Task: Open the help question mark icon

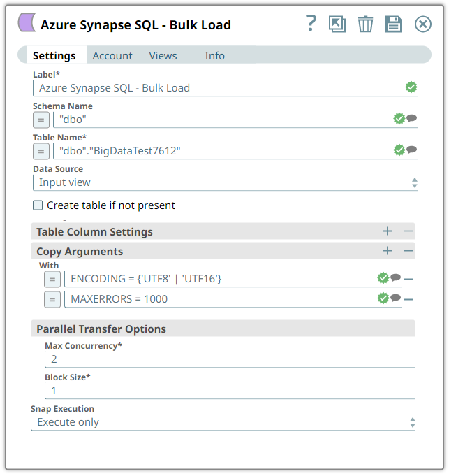Action: click(311, 23)
